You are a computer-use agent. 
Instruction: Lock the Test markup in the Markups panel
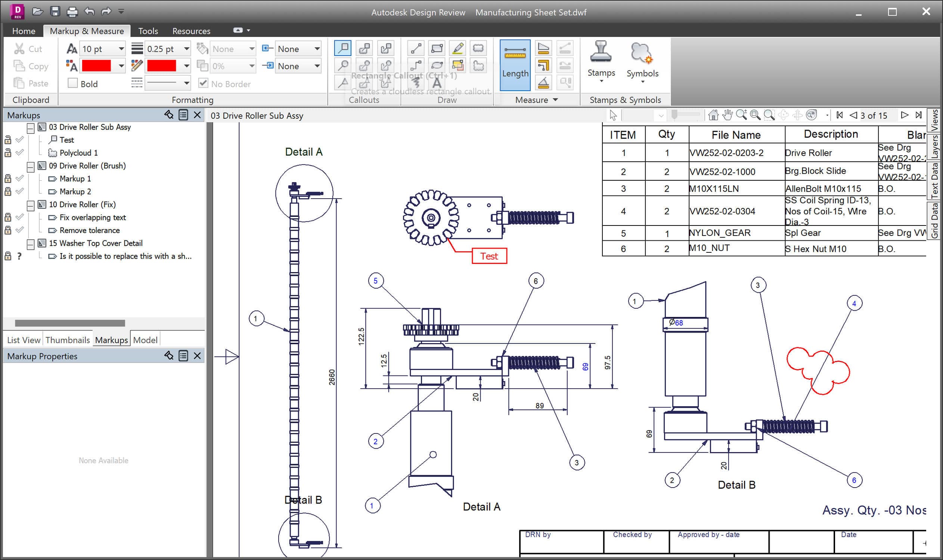8,140
